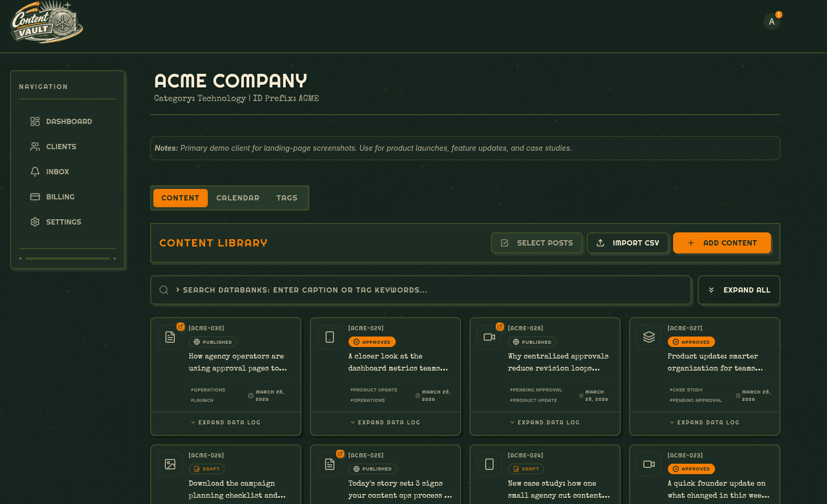Expand data log for ACME-027
827x504 pixels.
pyautogui.click(x=705, y=422)
